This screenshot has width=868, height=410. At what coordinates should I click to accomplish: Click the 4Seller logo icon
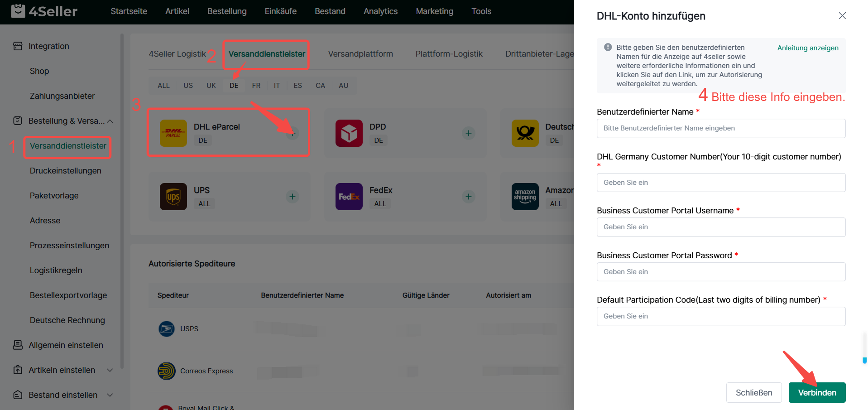point(18,11)
